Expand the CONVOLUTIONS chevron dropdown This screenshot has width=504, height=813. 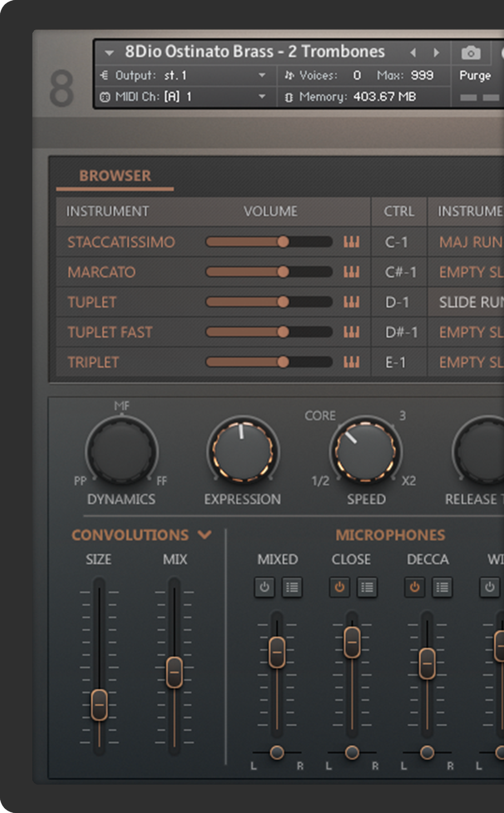(205, 534)
